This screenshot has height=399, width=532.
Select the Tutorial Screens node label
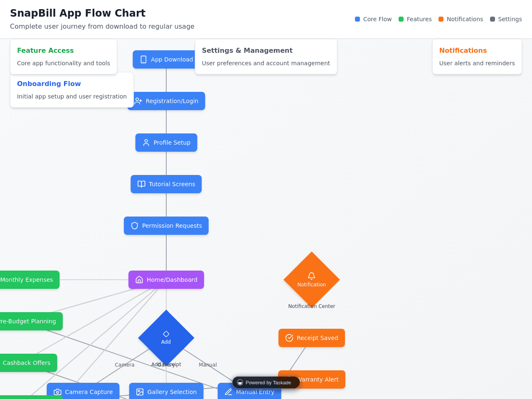[x=172, y=184]
